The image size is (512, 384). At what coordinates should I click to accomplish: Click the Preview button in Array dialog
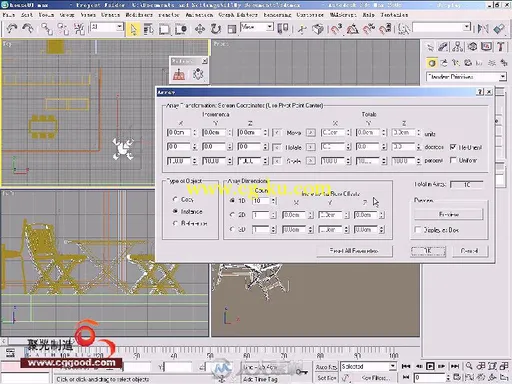[449, 214]
